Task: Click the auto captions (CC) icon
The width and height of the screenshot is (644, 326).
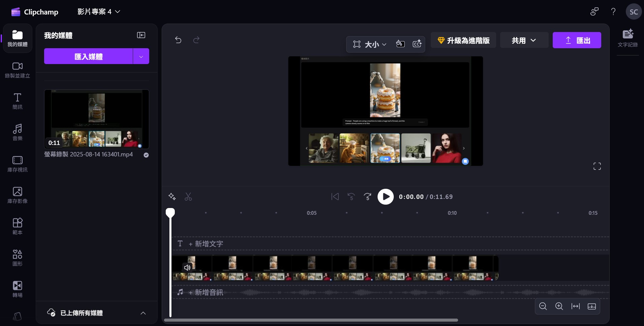Action: pyautogui.click(x=417, y=44)
